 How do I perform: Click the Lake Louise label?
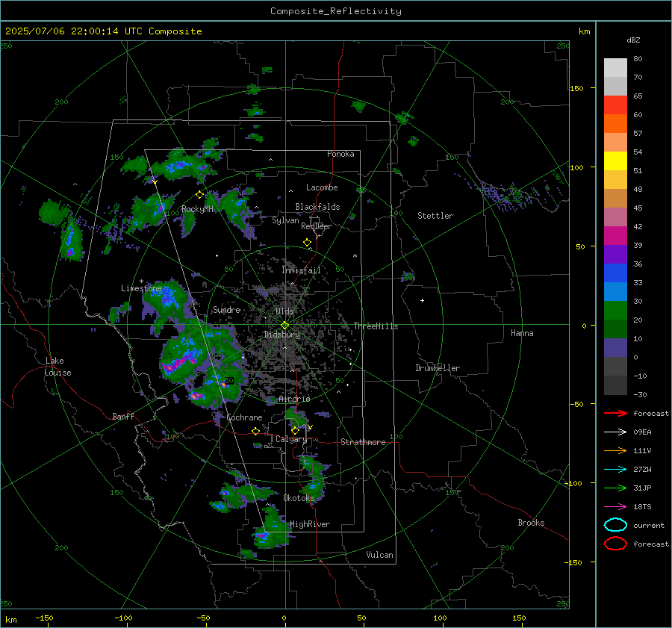coord(57,367)
